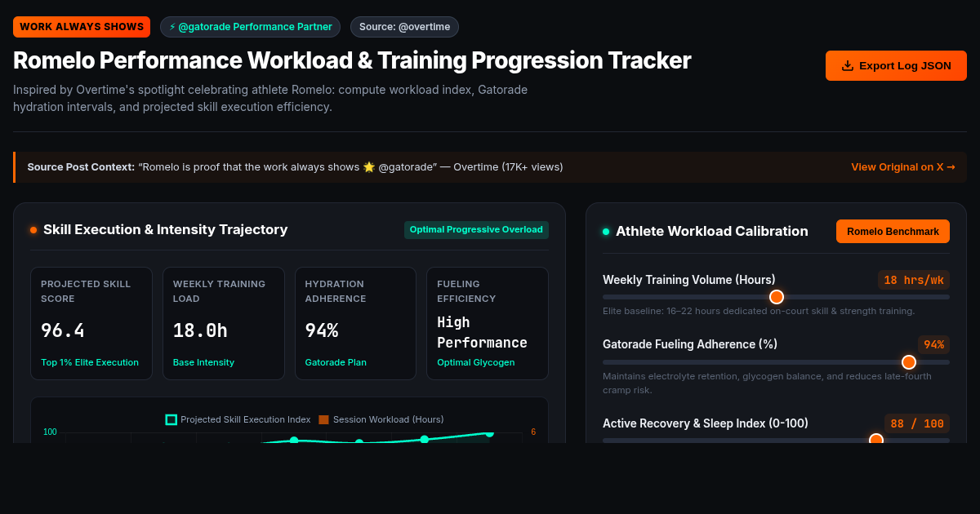The height and width of the screenshot is (514, 980).
Task: Adjust the Weekly Training Volume slider handle
Action: [x=777, y=297]
